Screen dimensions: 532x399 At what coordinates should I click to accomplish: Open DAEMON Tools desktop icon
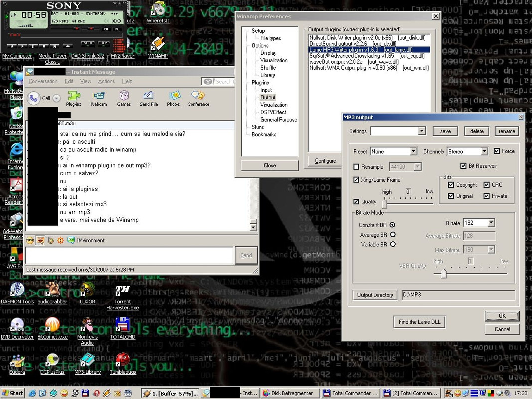click(17, 293)
